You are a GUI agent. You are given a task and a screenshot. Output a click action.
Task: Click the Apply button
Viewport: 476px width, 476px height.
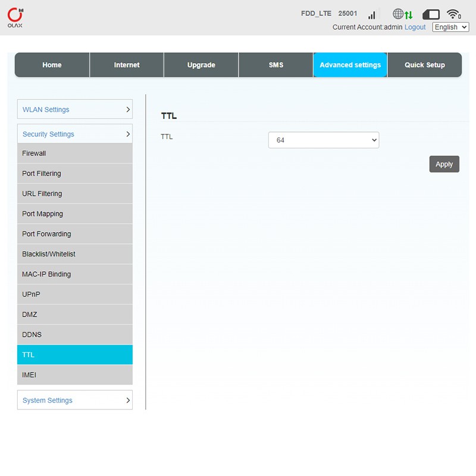[x=444, y=164]
